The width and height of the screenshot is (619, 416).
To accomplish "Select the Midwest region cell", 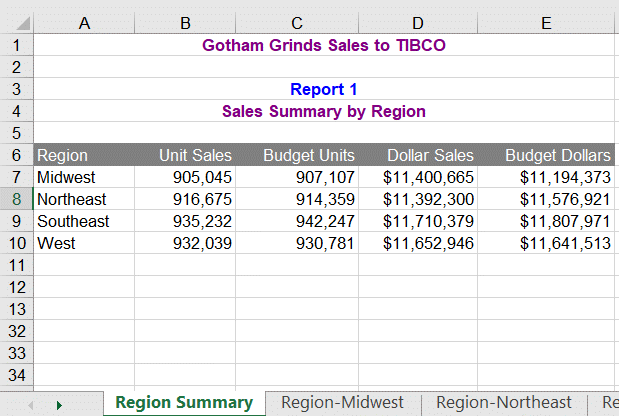I will tap(84, 177).
